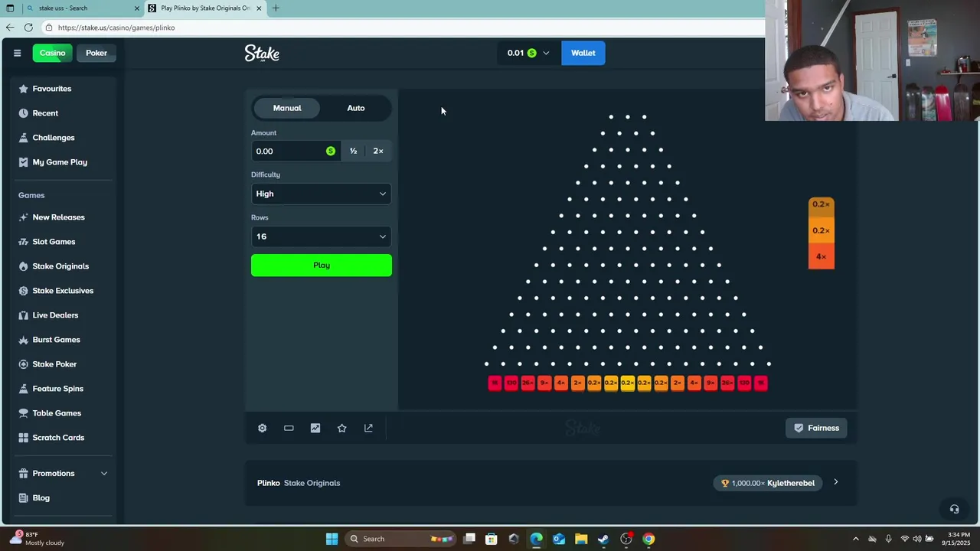
Task: Add Plinko to favourites star icon
Action: (341, 428)
